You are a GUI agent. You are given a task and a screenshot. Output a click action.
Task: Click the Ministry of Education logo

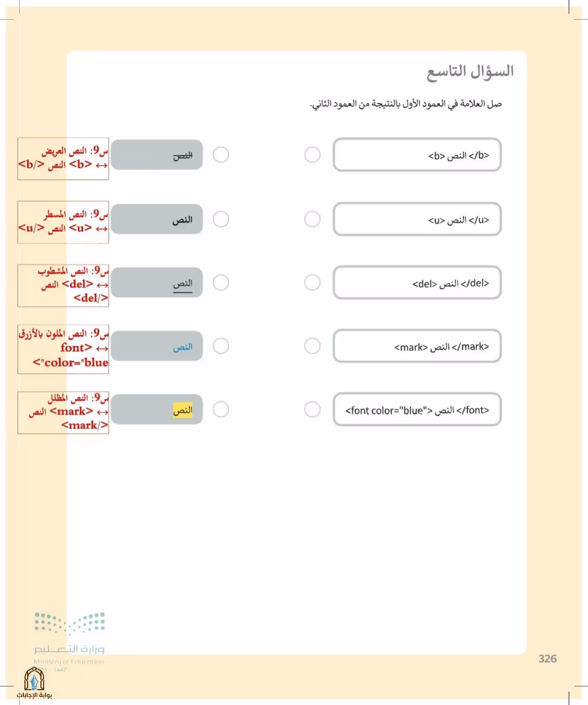[x=69, y=639]
